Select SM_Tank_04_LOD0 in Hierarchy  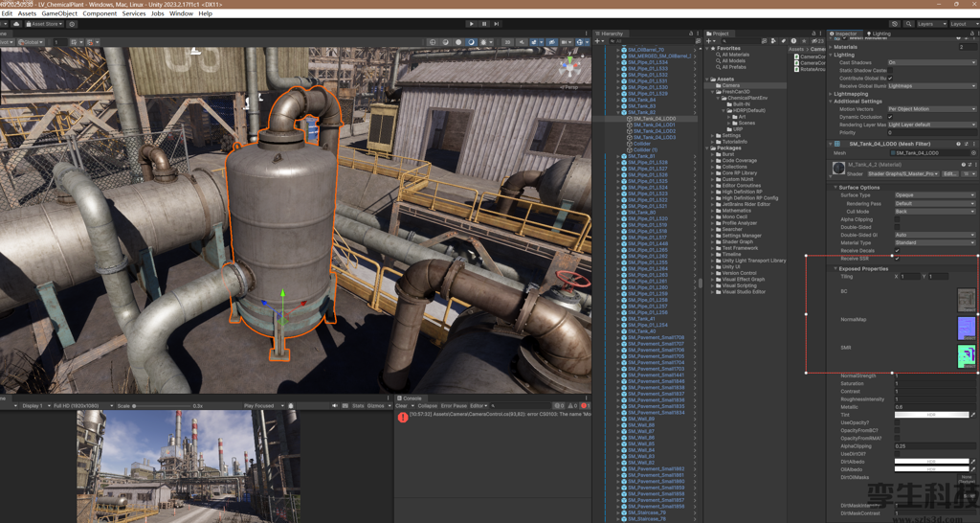pyautogui.click(x=654, y=118)
